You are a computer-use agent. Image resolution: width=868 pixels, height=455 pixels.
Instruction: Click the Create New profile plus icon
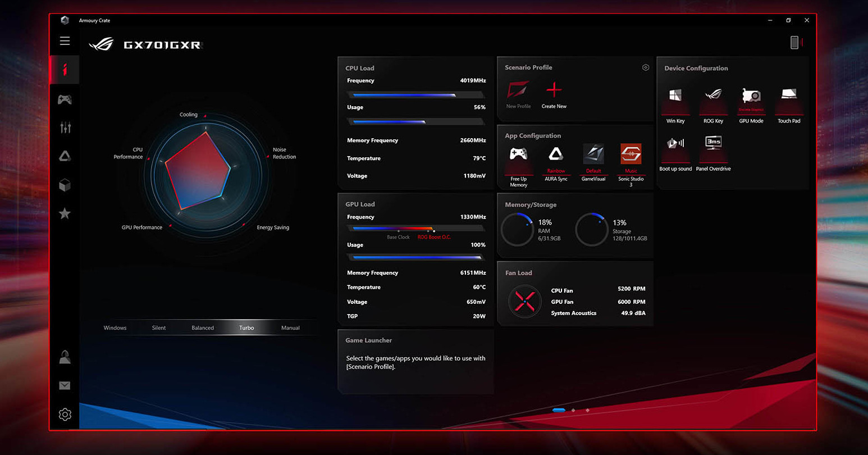point(554,90)
